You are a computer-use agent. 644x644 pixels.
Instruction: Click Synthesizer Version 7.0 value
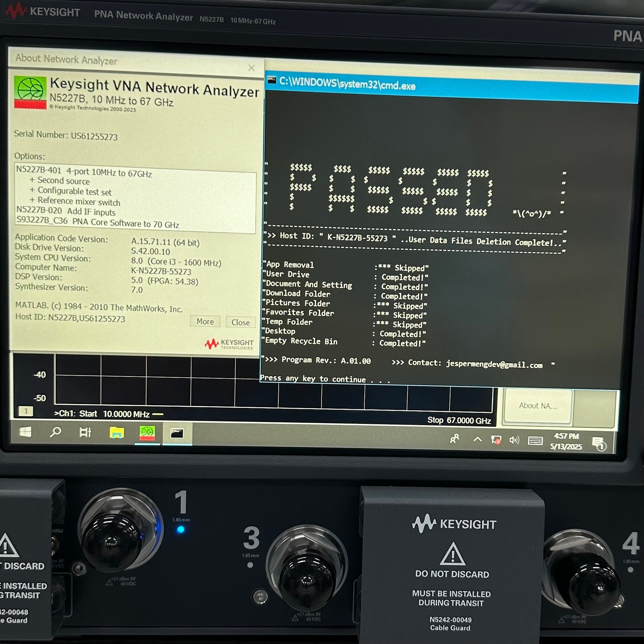(x=137, y=289)
